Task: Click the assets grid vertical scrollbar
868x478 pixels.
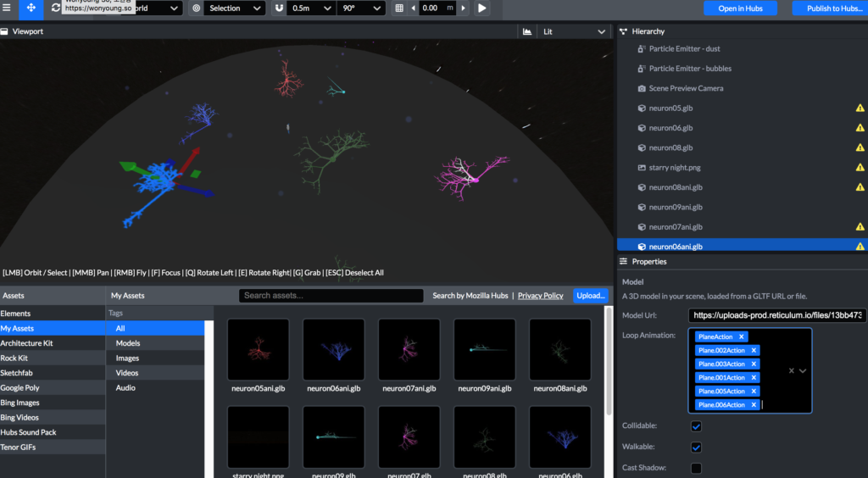Action: point(609,361)
